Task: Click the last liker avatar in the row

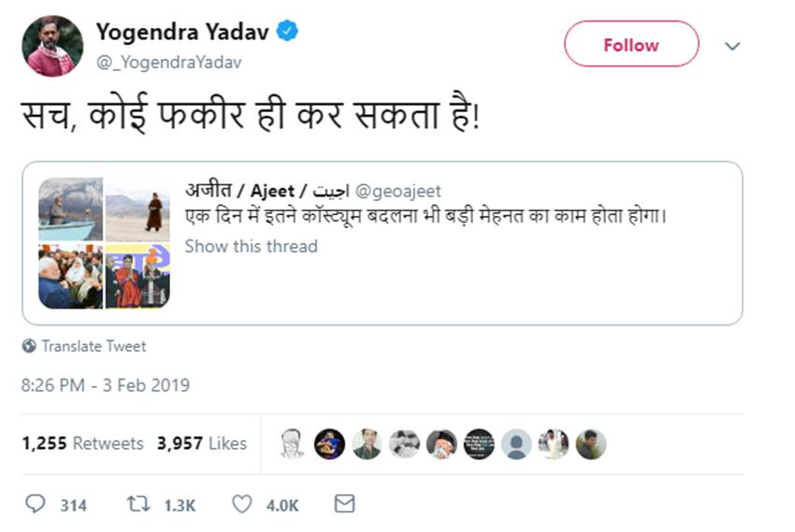Action: point(591,444)
